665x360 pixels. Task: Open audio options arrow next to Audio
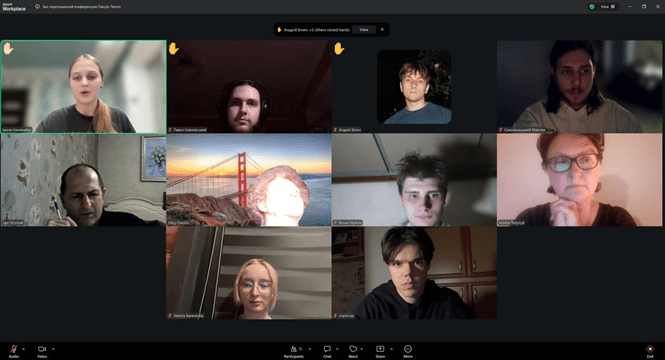coord(23,349)
